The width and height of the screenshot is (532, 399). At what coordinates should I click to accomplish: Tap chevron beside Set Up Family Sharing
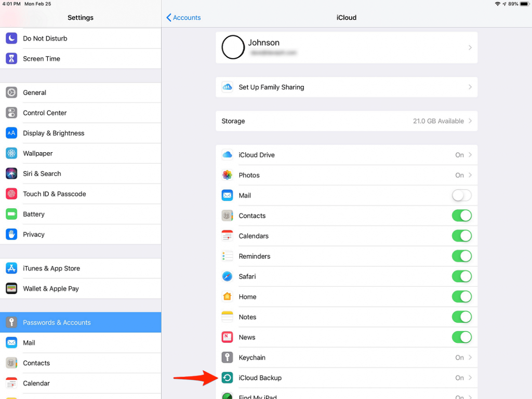pyautogui.click(x=470, y=87)
